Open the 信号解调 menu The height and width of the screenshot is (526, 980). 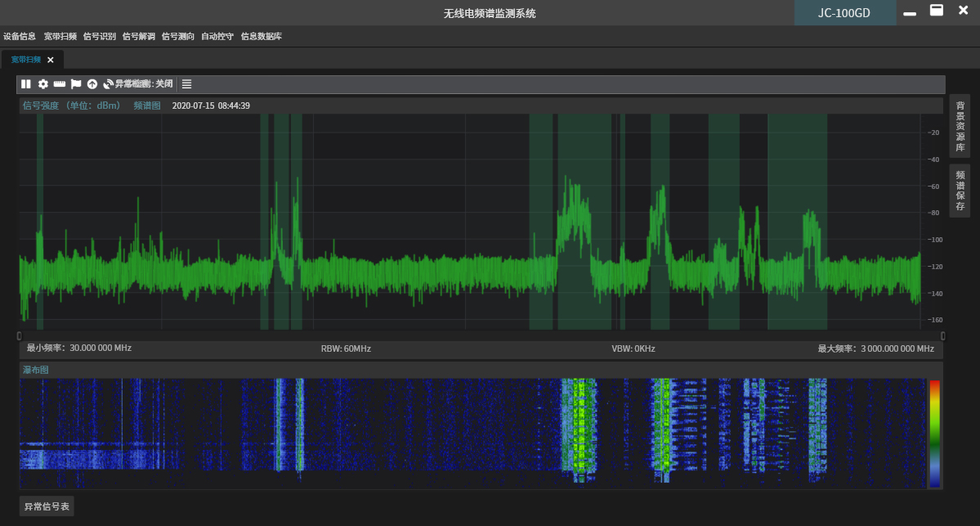[x=138, y=37]
